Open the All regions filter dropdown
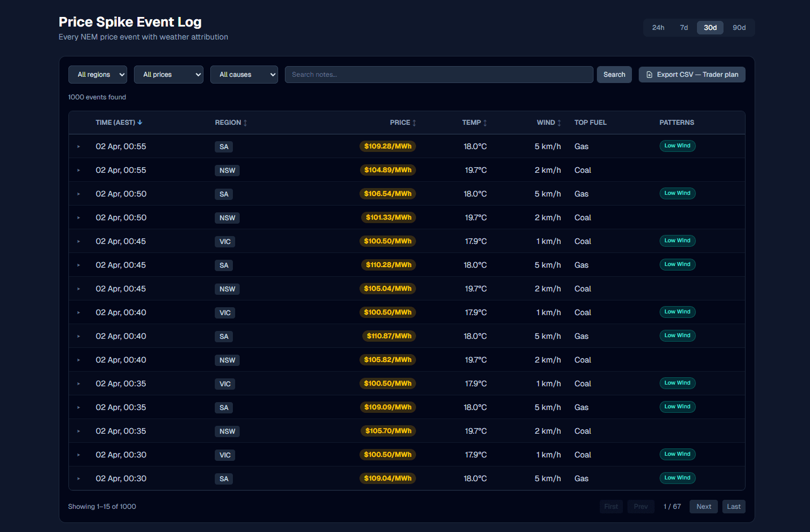 coord(98,75)
